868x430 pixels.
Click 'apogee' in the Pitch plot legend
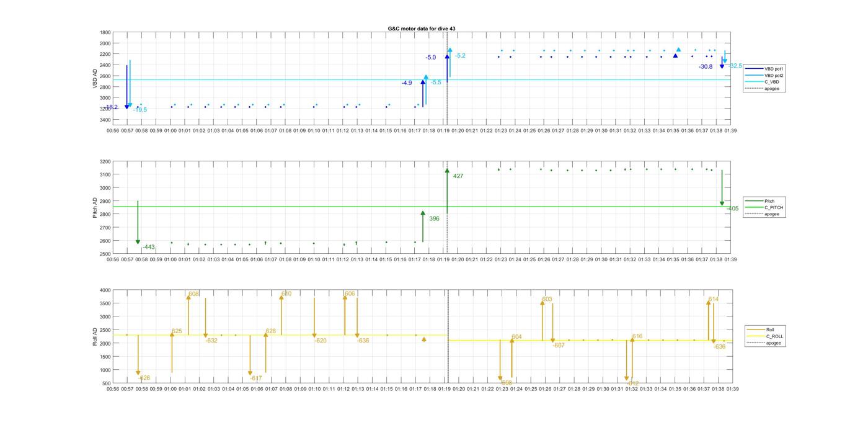pos(772,214)
